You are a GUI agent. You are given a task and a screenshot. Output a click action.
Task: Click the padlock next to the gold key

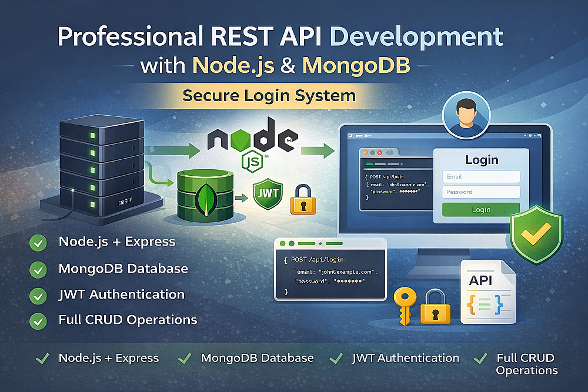click(435, 307)
